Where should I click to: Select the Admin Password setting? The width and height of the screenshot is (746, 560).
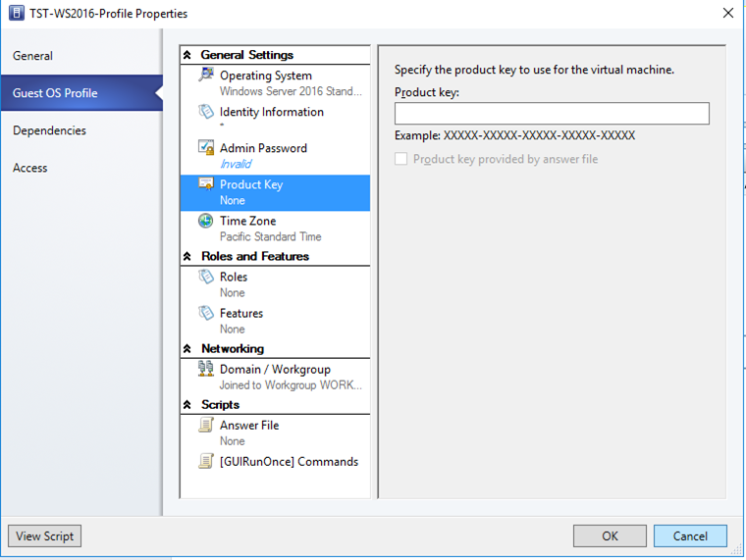point(275,156)
